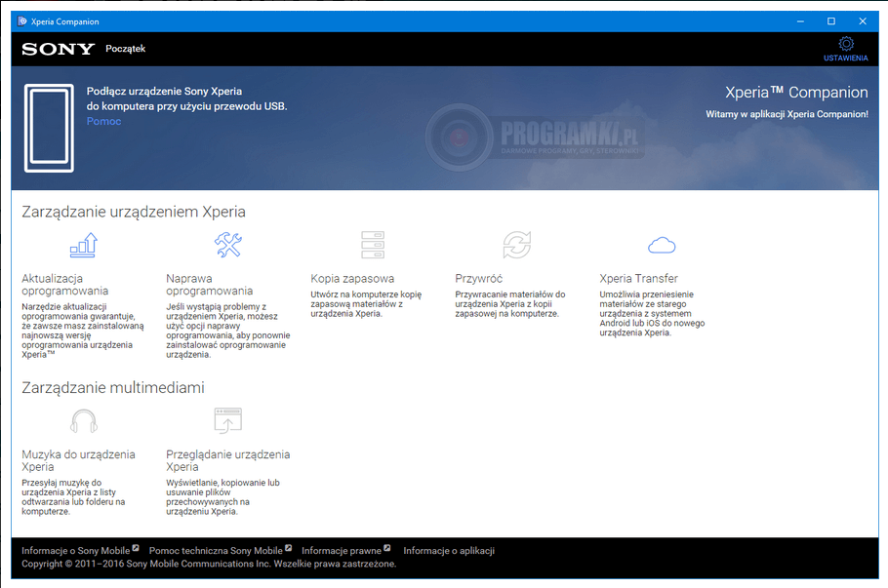
Task: Click the restore circular arrows icon
Action: point(517,245)
